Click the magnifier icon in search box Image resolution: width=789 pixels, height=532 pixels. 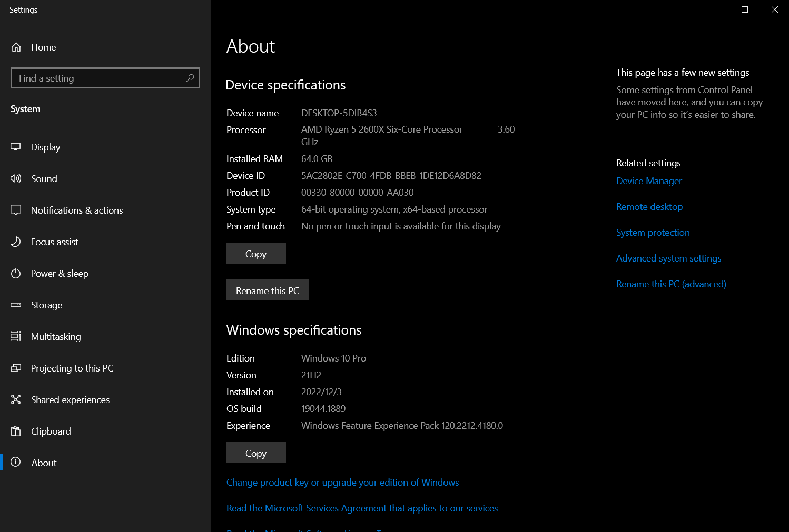click(x=190, y=78)
